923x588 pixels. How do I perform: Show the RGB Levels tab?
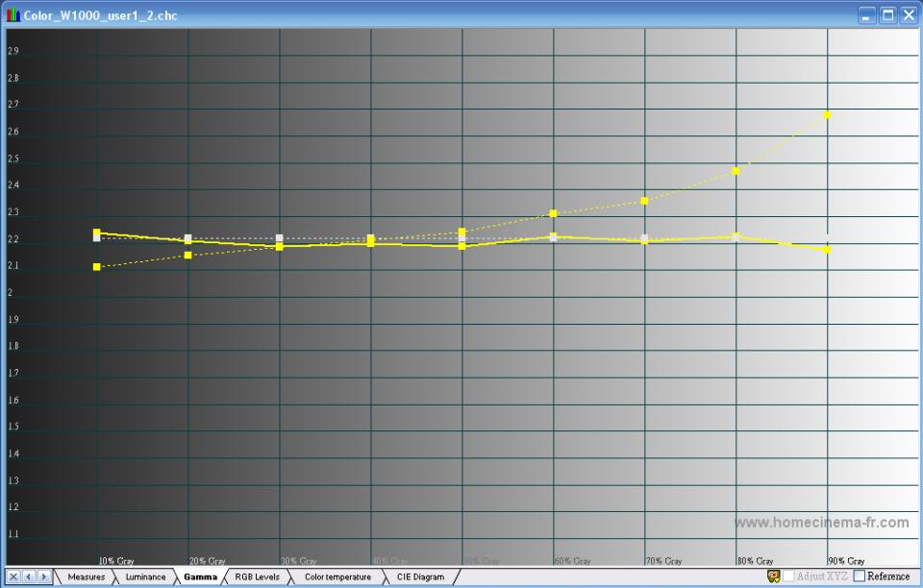click(257, 576)
